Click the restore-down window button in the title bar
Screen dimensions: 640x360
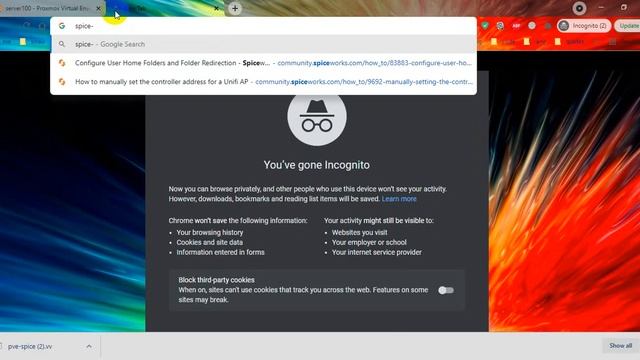click(624, 7)
